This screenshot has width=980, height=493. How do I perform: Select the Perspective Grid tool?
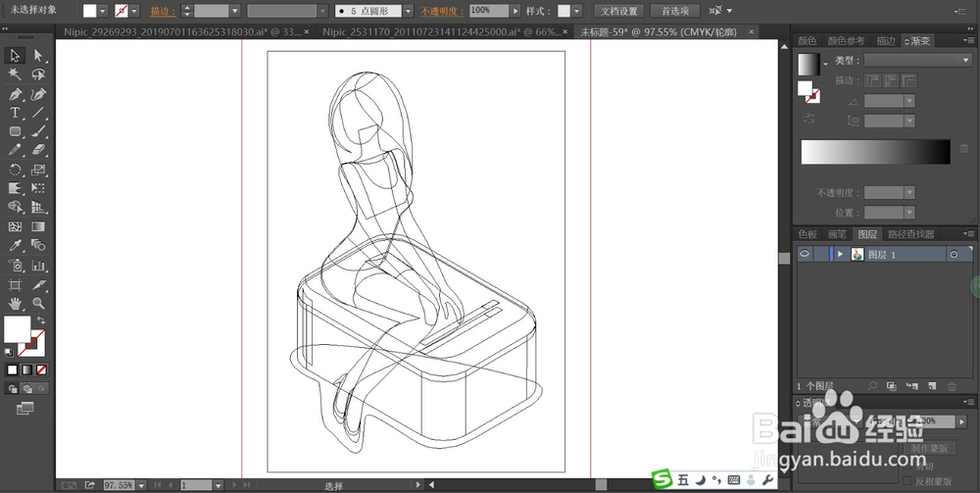click(38, 207)
